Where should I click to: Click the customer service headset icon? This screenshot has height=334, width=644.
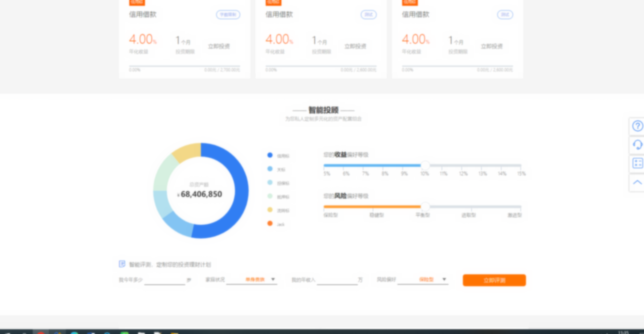(x=637, y=145)
